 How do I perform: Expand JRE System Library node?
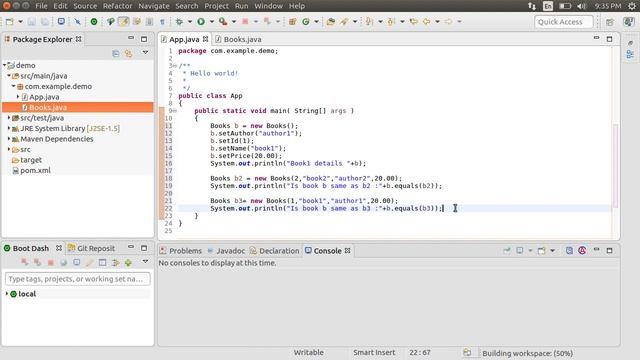tap(9, 128)
